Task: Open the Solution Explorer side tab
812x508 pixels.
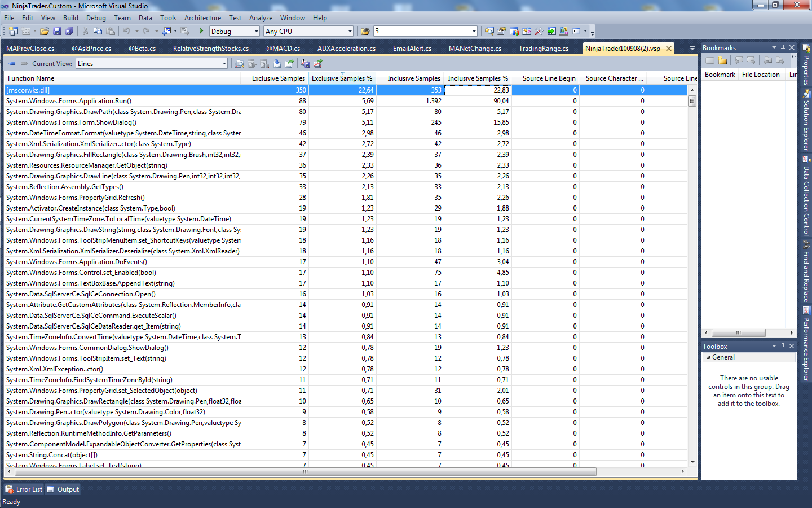Action: click(806, 121)
